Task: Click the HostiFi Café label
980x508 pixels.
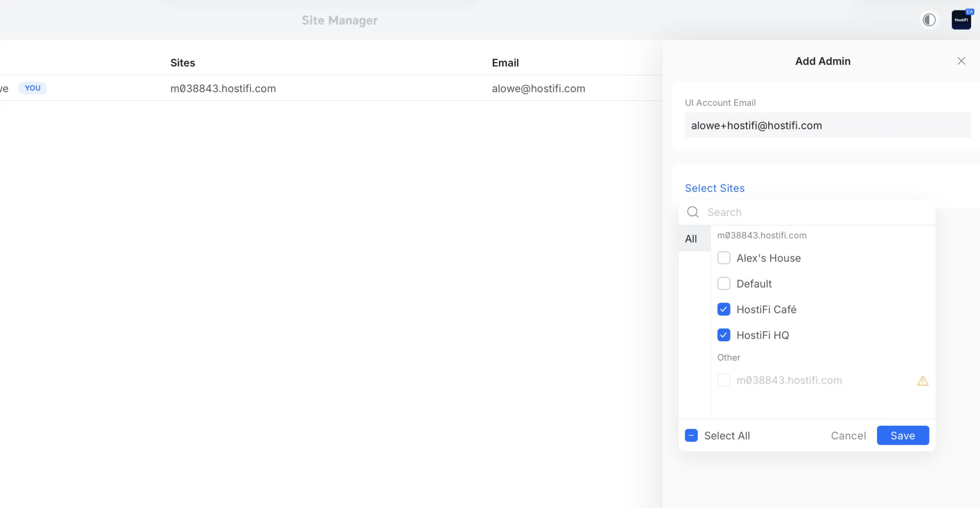Action: pos(766,309)
